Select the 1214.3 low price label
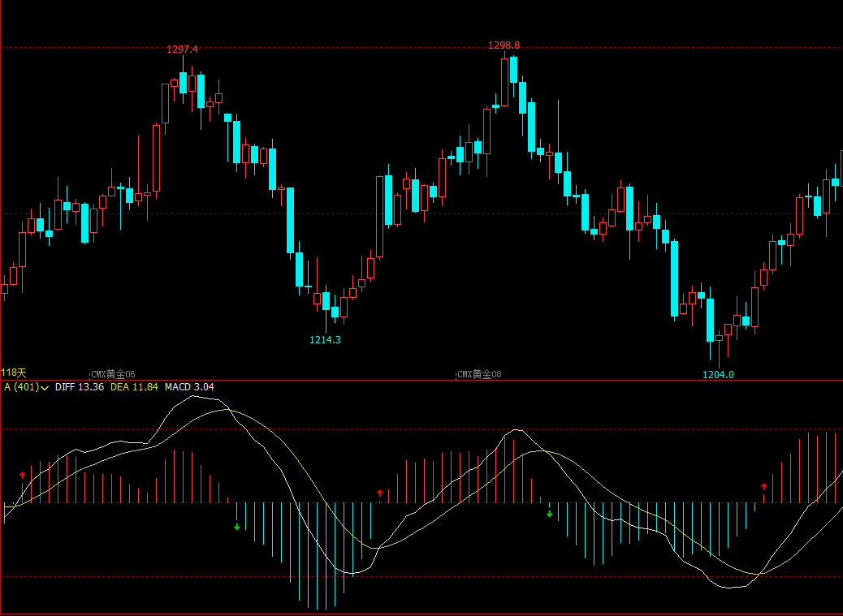Image resolution: width=843 pixels, height=616 pixels. point(326,340)
